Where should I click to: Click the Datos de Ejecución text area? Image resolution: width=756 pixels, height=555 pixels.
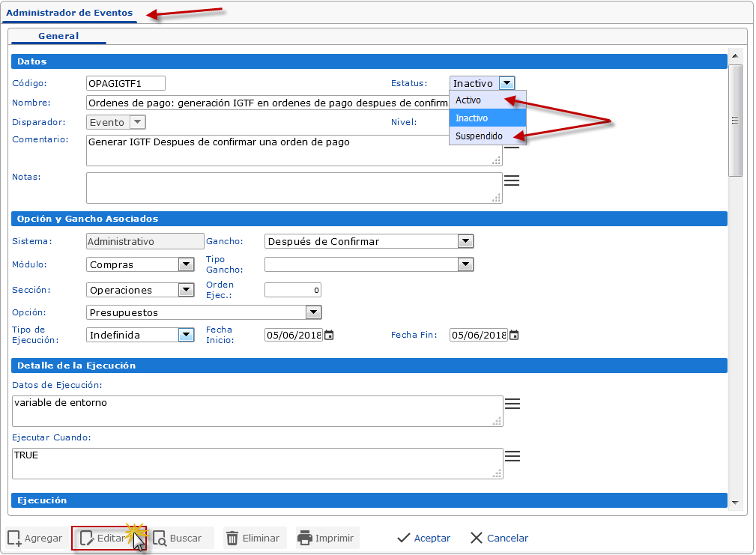[258, 411]
